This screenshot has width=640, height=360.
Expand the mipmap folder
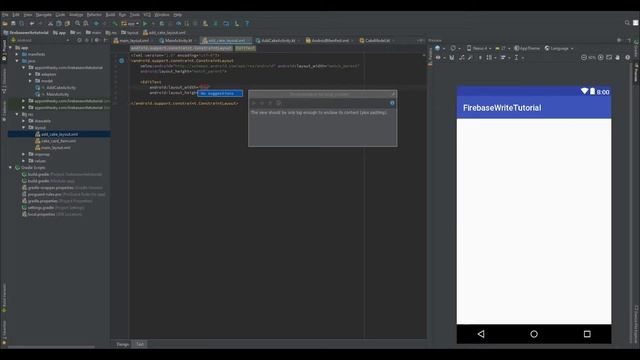[23, 154]
